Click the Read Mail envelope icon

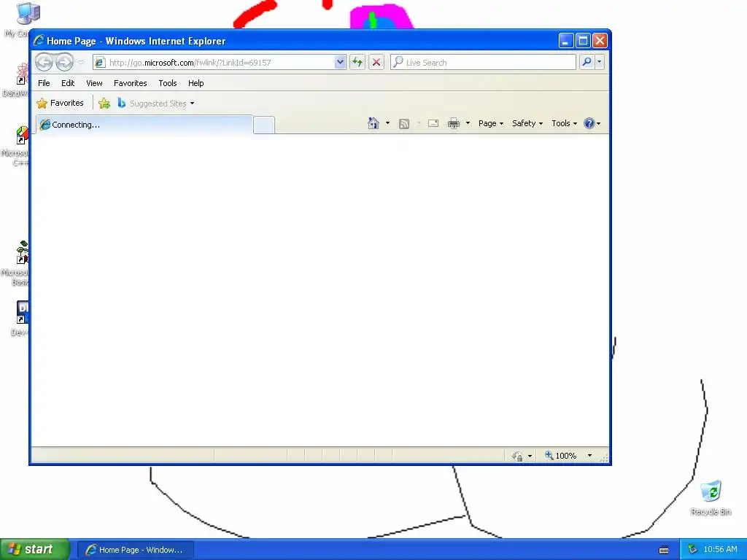433,123
